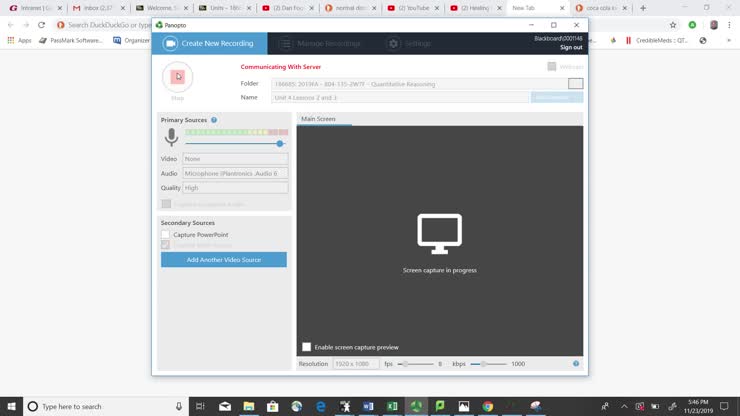This screenshot has height=416, width=740.
Task: Enable the Capture PowerPoint checkbox
Action: 166,235
